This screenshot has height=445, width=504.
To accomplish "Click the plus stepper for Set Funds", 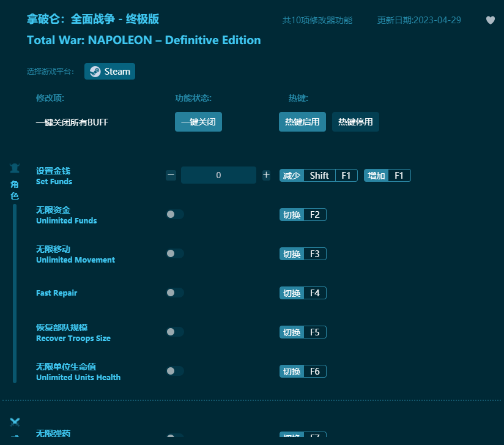I will tap(266, 175).
